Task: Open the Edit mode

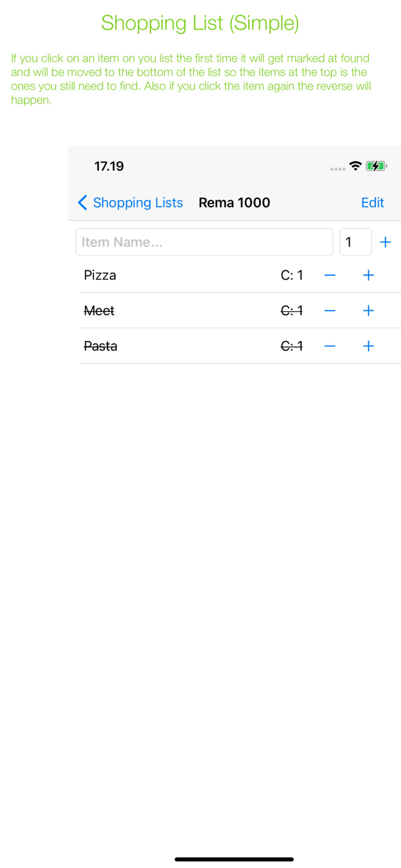Action: coord(372,203)
